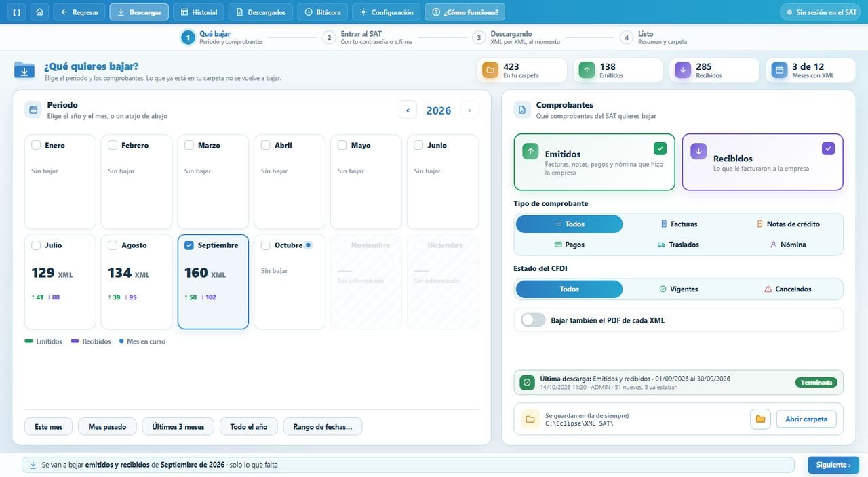Filter CFDI state to Vigentes
The width and height of the screenshot is (868, 477).
[679, 289]
